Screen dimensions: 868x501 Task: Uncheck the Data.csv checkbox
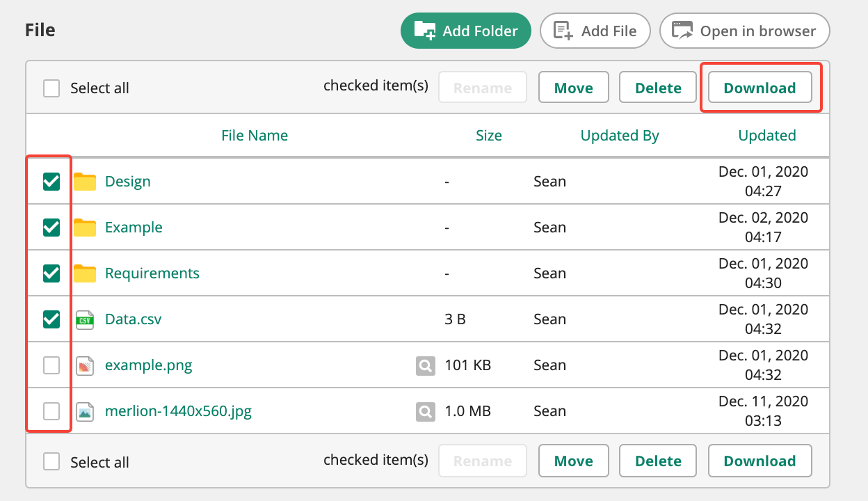(x=51, y=319)
